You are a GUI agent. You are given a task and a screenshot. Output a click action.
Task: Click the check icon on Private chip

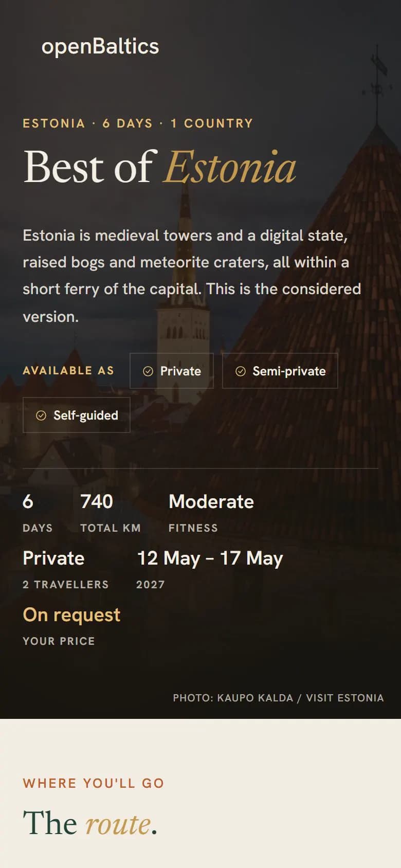[x=148, y=371]
